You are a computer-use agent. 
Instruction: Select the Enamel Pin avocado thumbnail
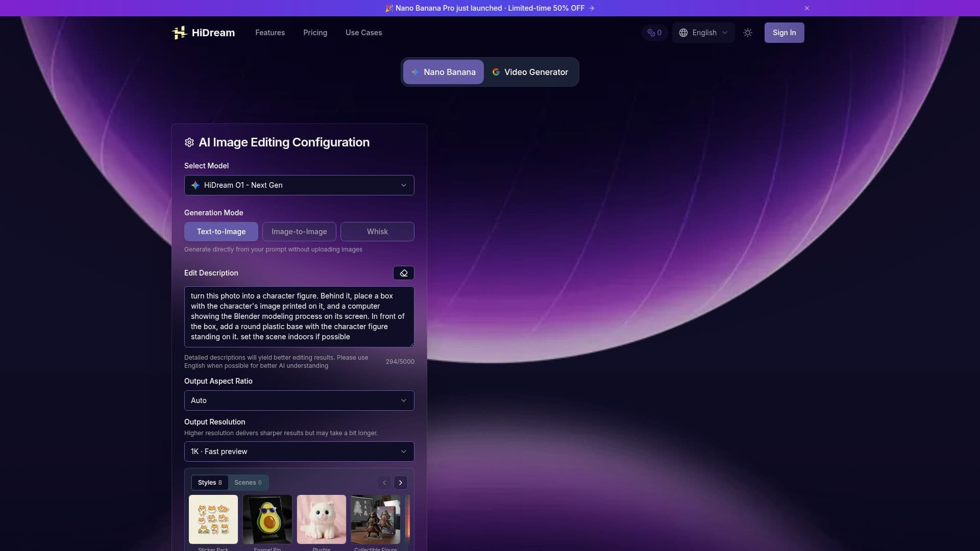[x=267, y=519]
